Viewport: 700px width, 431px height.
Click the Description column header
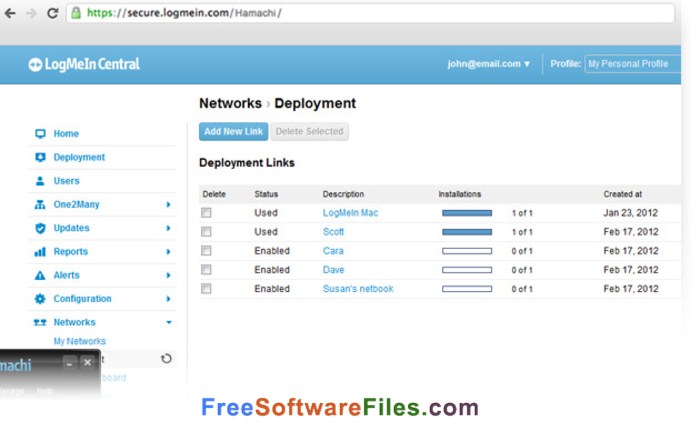tap(343, 194)
